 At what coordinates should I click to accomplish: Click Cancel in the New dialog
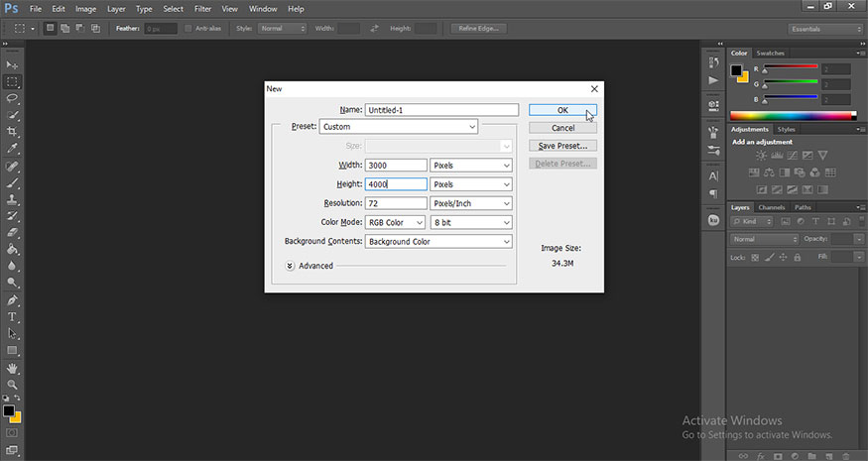pyautogui.click(x=563, y=128)
